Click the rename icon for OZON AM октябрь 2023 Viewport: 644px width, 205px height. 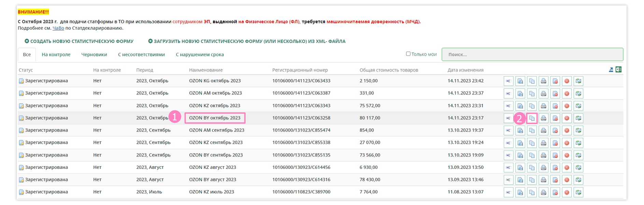pos(509,93)
